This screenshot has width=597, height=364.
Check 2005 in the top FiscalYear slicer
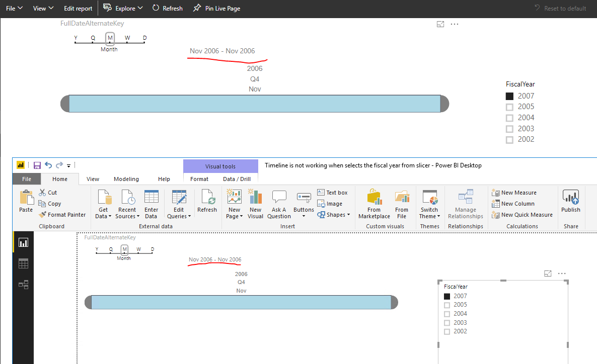pyautogui.click(x=509, y=107)
